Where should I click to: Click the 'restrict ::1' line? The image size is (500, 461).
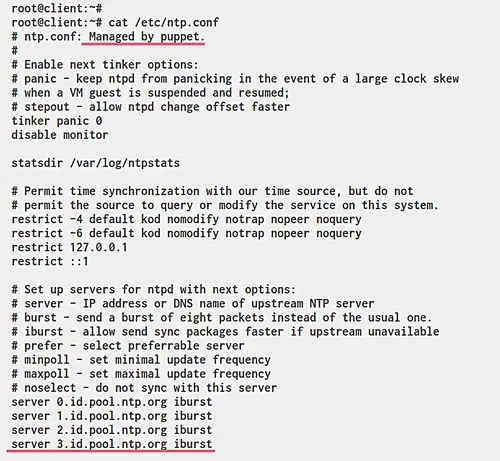[x=50, y=261]
